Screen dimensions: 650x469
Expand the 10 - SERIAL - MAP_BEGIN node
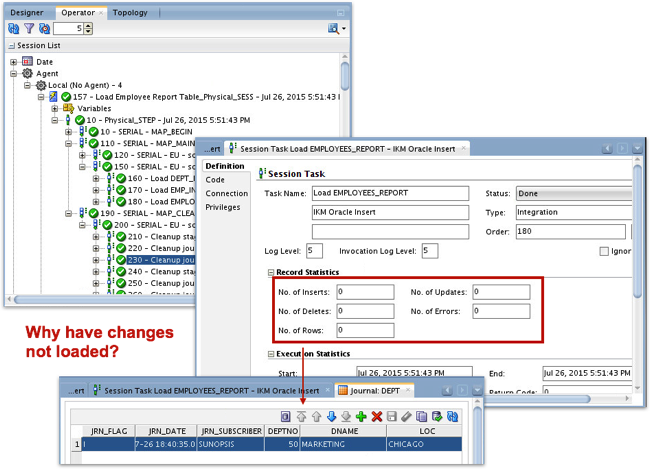(68, 131)
